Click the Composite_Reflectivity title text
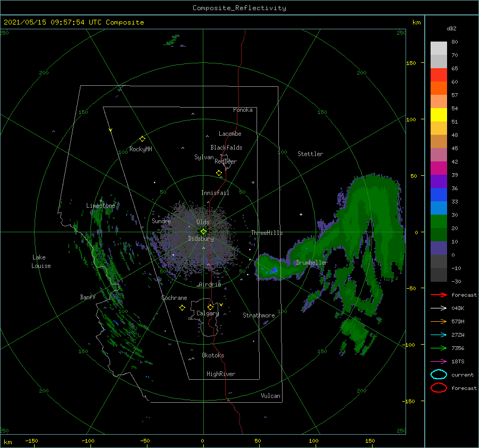The height and width of the screenshot is (448, 479). pos(240,8)
